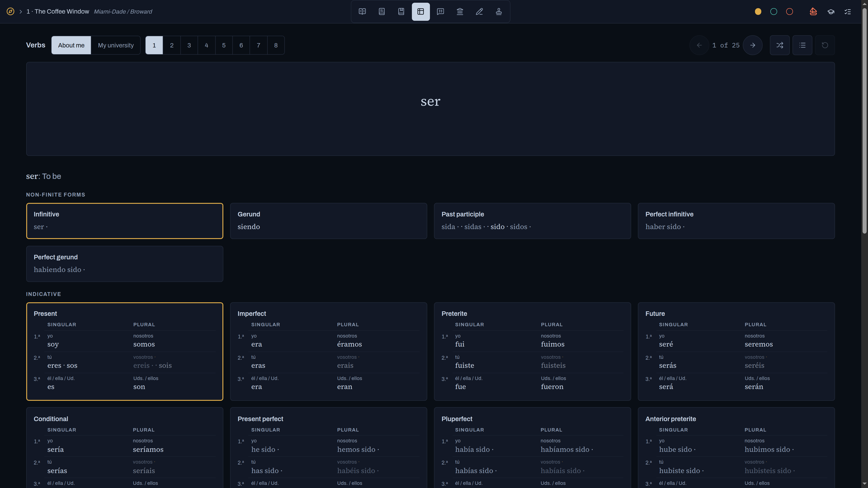Go to next verb with right arrow

[753, 45]
